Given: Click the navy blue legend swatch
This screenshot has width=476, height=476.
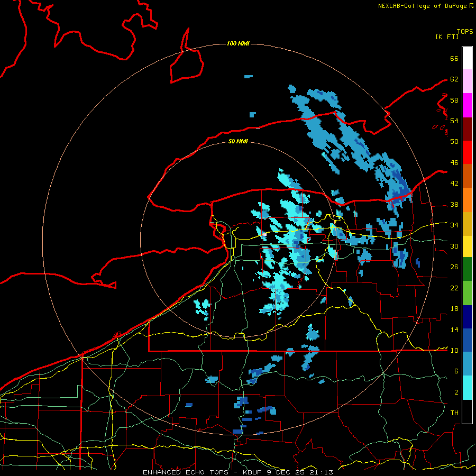Looking at the screenshot, I should click(x=467, y=317).
